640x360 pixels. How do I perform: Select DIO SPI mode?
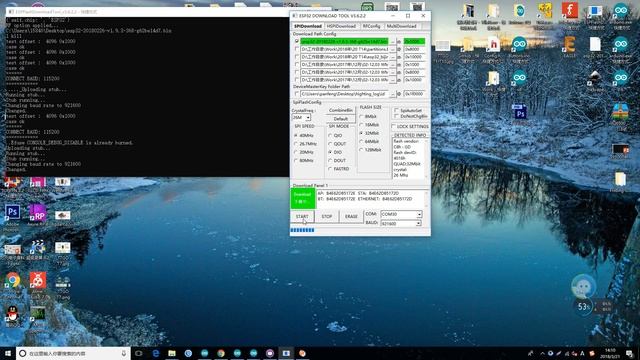[x=335, y=152]
